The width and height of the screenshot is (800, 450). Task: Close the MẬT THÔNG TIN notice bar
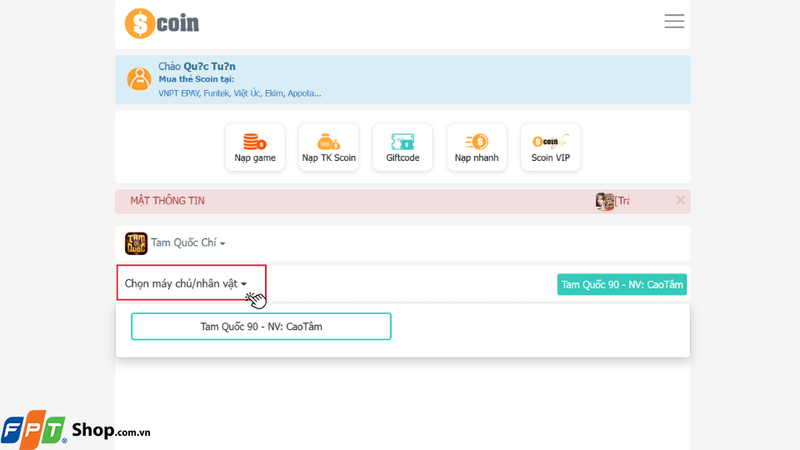coord(680,201)
